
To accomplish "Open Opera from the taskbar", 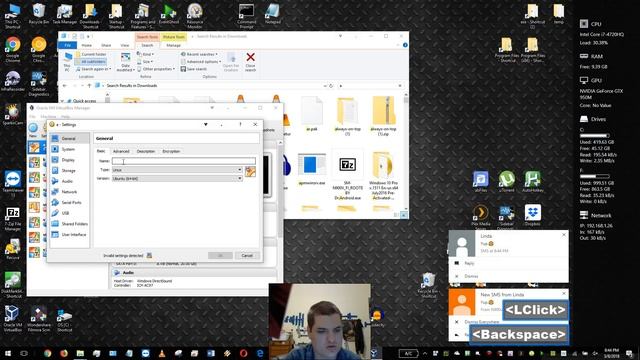I will click(x=243, y=353).
